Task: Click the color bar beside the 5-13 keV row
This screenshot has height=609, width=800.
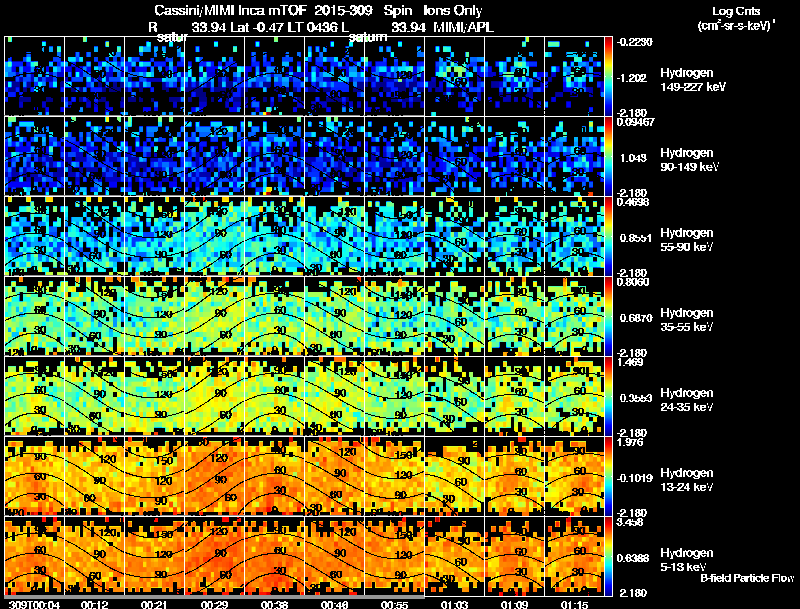Action: coord(608,556)
